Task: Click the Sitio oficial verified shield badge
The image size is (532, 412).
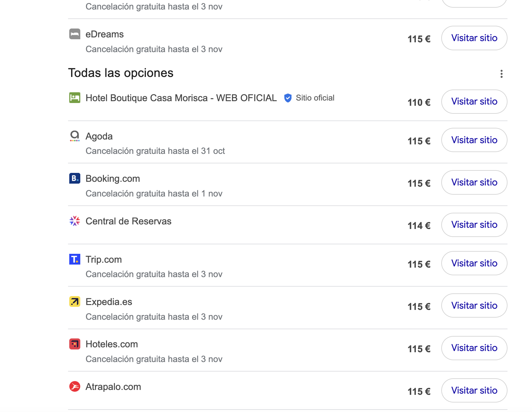Action: (288, 98)
